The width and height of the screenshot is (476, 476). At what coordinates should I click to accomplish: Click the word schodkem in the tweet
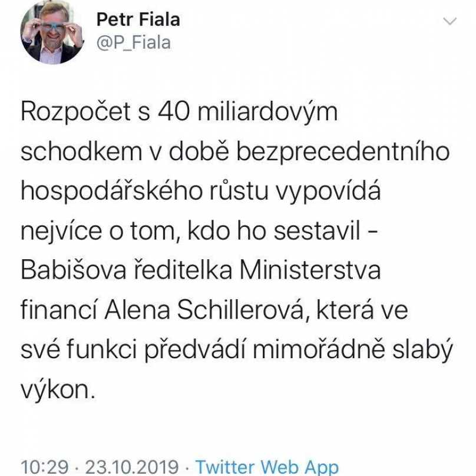point(81,151)
